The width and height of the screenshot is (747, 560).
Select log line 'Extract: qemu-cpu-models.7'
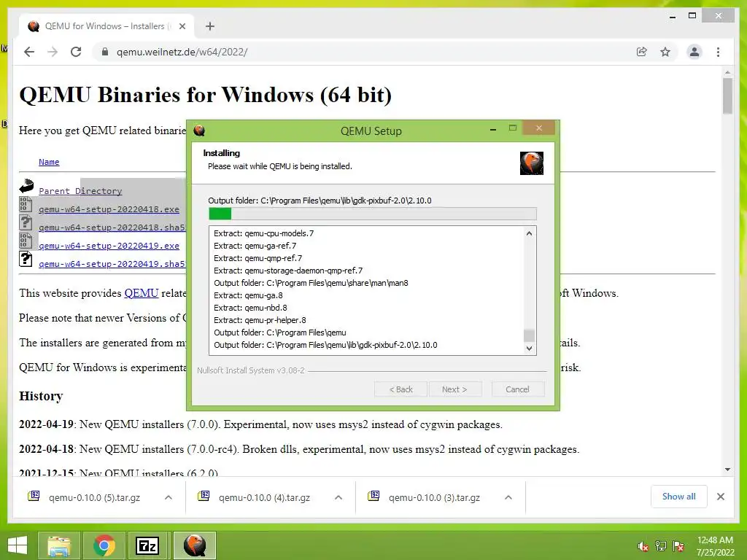point(263,233)
